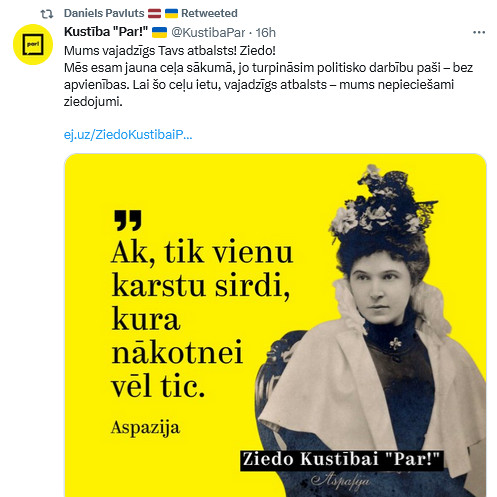Click the Kustība "Par!" display name
This screenshot has height=497, width=497.
(106, 32)
